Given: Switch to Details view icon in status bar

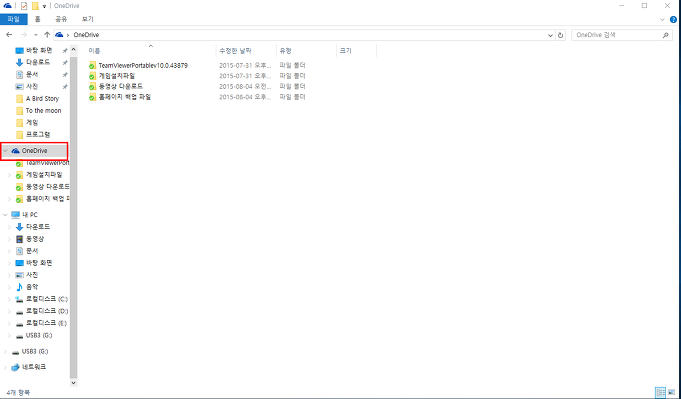Looking at the screenshot, I should [x=661, y=392].
